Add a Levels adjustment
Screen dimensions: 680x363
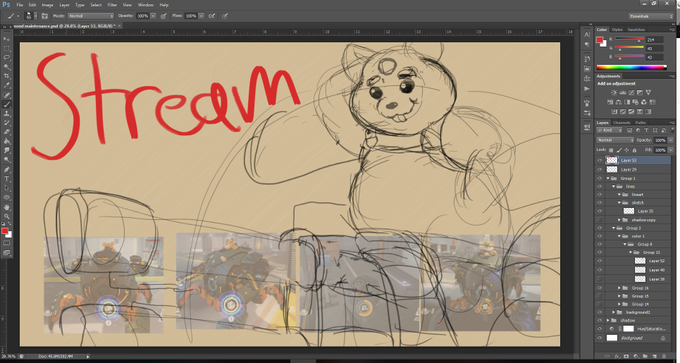tap(623, 92)
